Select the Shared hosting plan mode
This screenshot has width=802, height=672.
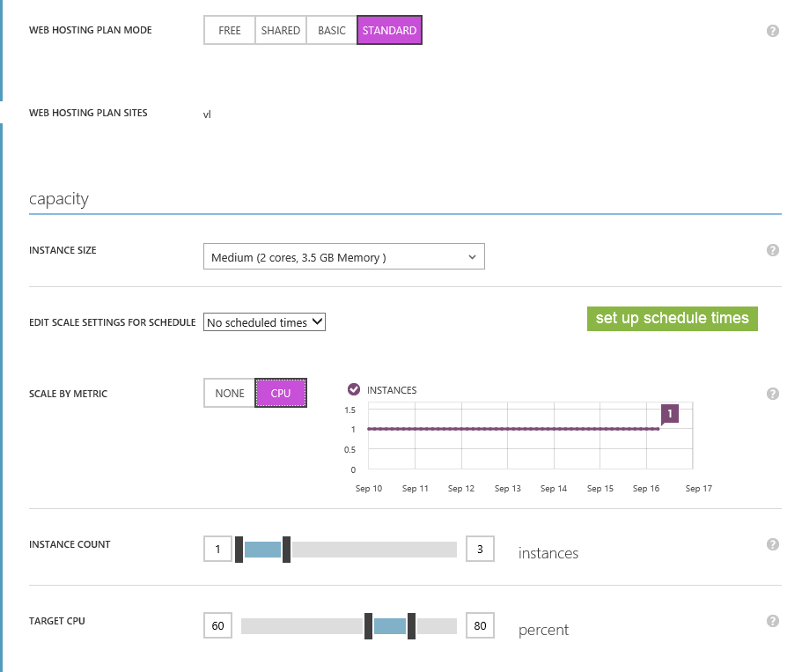tap(281, 30)
